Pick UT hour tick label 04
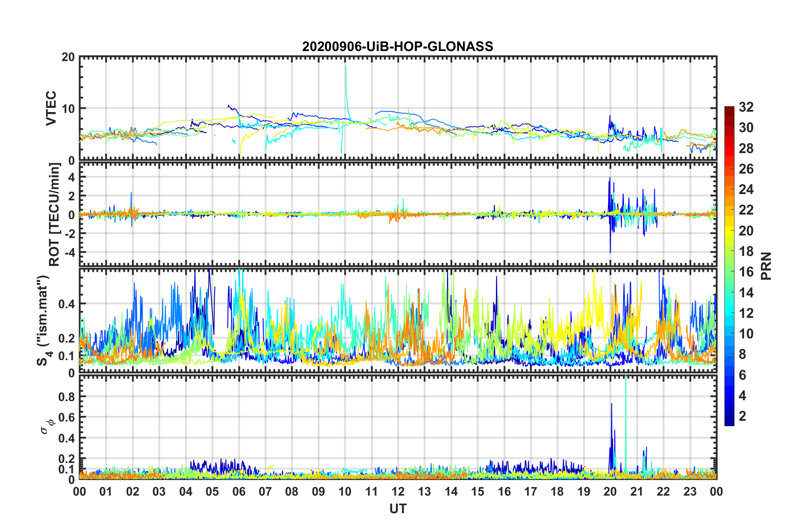This screenshot has width=796, height=532. point(186,491)
